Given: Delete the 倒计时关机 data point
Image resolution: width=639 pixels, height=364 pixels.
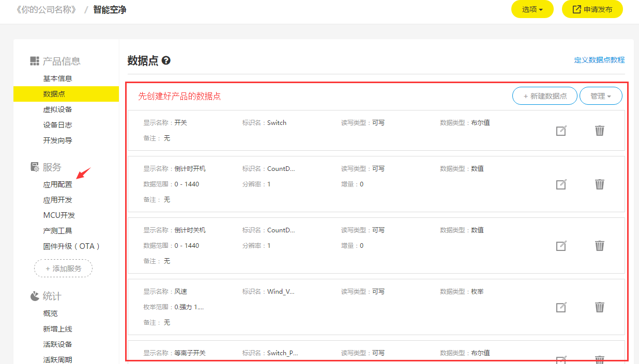Looking at the screenshot, I should pyautogui.click(x=599, y=246).
